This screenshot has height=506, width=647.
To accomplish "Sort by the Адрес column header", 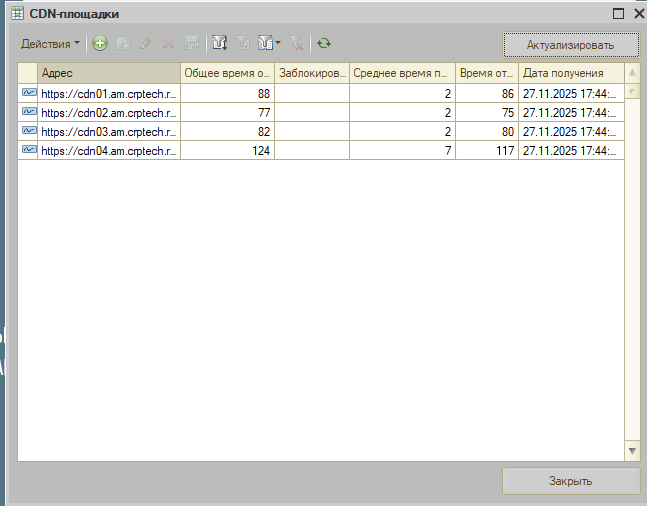I will 108,73.
